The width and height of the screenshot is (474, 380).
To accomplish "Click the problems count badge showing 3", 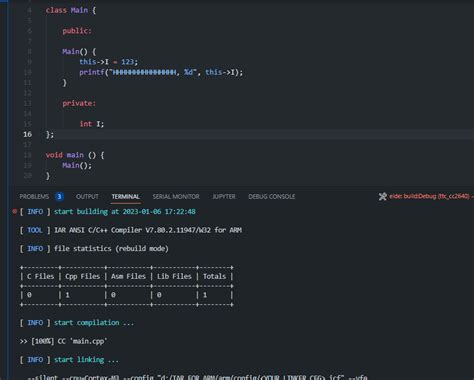I will point(59,197).
